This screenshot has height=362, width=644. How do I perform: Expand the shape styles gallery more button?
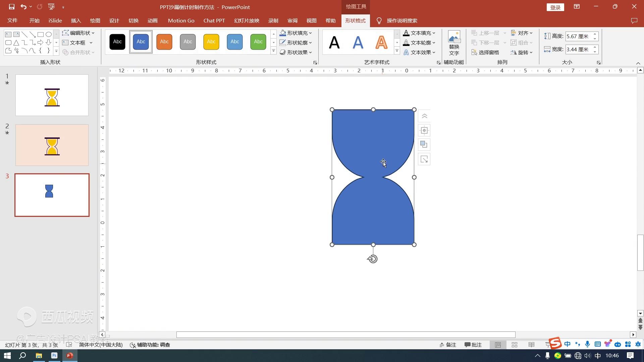pos(274,51)
